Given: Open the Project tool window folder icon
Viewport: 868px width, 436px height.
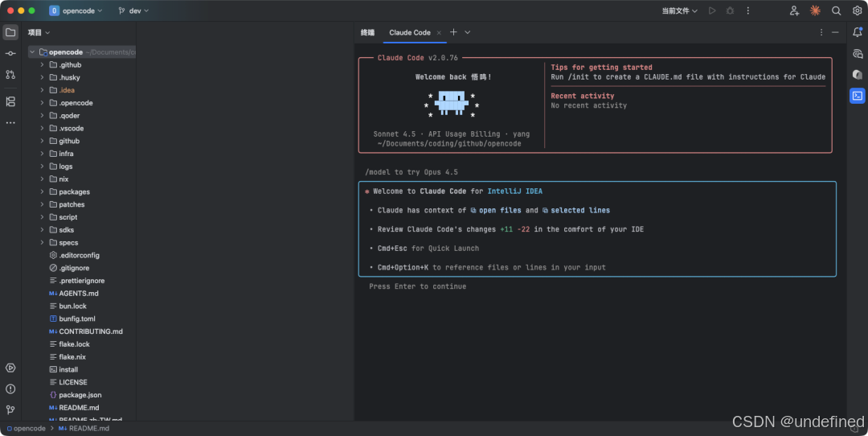Looking at the screenshot, I should coord(10,32).
